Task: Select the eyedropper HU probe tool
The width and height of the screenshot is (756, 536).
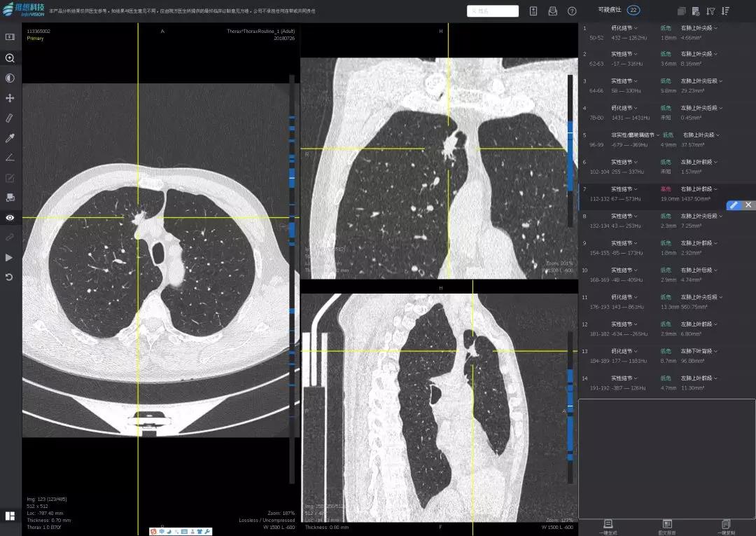Action: coord(10,138)
